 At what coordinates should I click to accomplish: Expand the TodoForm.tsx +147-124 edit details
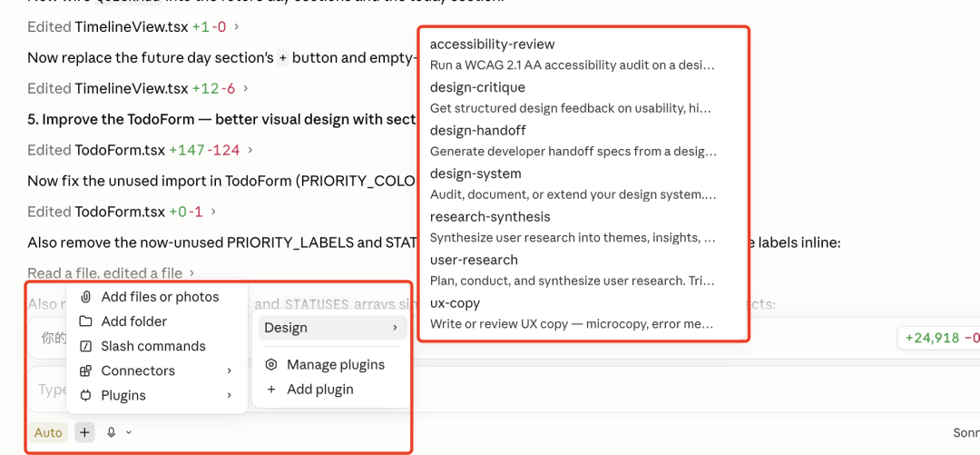(x=250, y=150)
